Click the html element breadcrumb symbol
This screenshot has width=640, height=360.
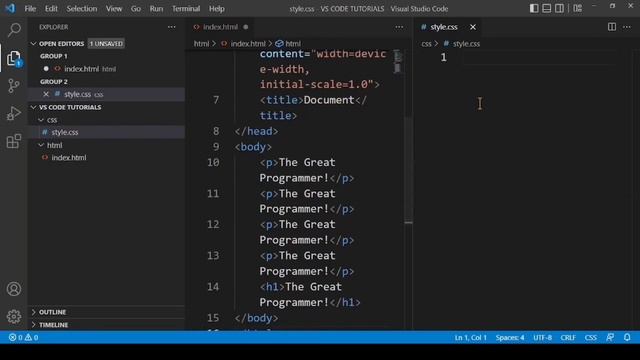tap(289, 44)
